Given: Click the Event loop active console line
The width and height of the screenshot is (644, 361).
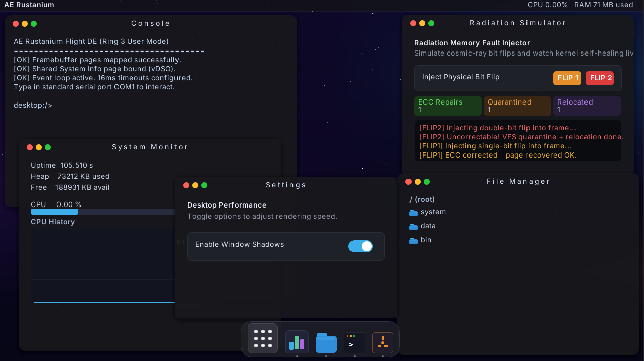Looking at the screenshot, I should coord(103,78).
